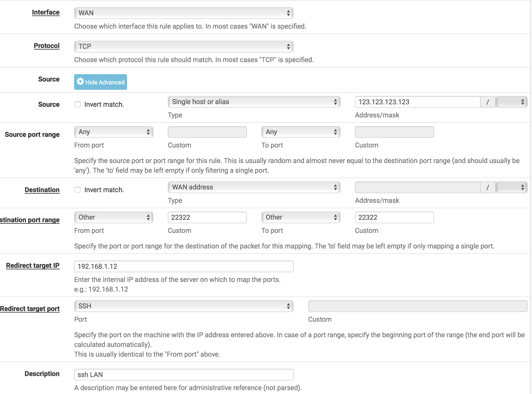Image resolution: width=532 pixels, height=394 pixels.
Task: Click the gear icon in Hide Advanced
Action: pyautogui.click(x=80, y=82)
